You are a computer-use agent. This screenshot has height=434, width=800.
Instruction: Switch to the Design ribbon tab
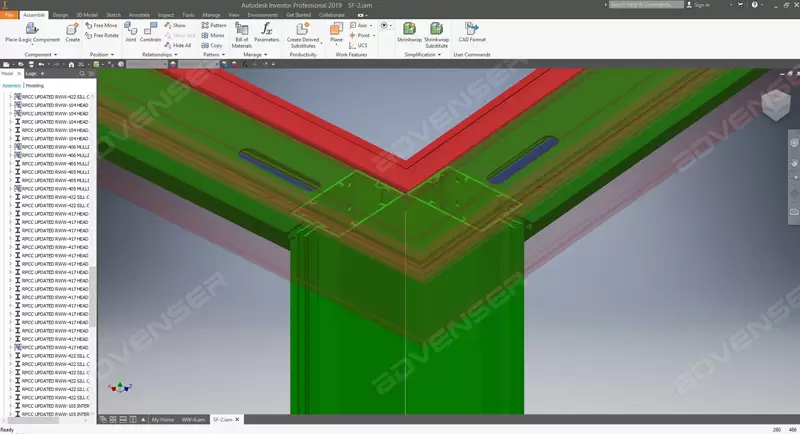60,15
